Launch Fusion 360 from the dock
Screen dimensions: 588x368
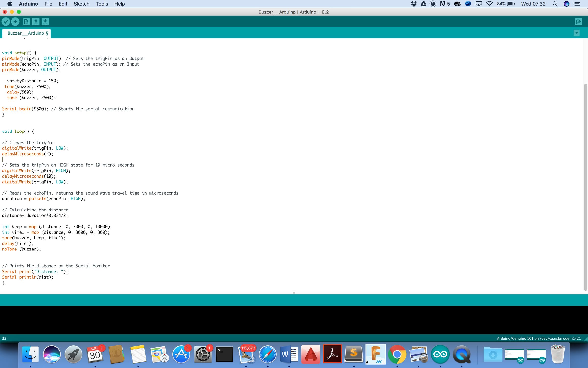(375, 354)
